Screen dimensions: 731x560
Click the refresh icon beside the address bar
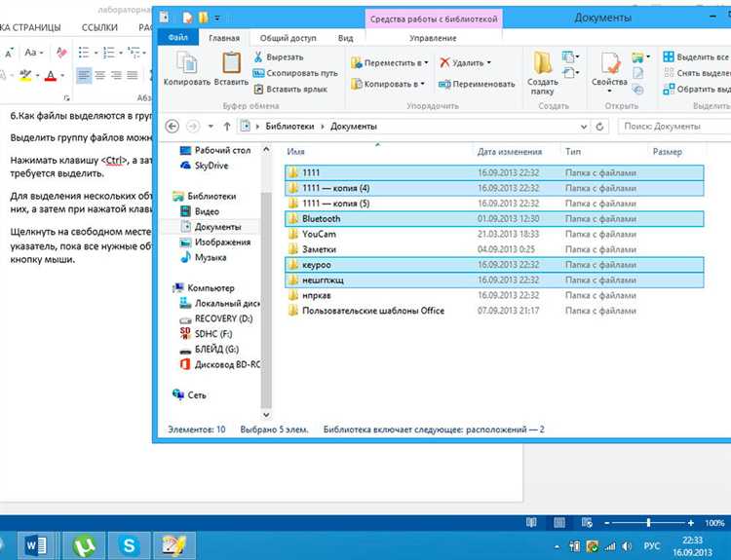pyautogui.click(x=600, y=127)
